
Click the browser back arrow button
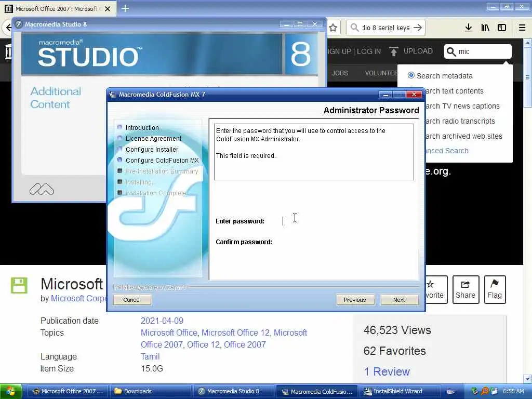(8, 28)
